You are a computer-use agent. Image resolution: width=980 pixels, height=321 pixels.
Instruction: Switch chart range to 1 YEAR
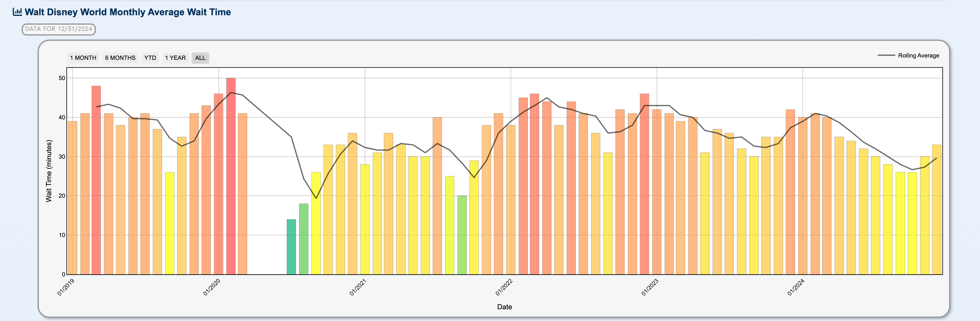click(x=175, y=58)
